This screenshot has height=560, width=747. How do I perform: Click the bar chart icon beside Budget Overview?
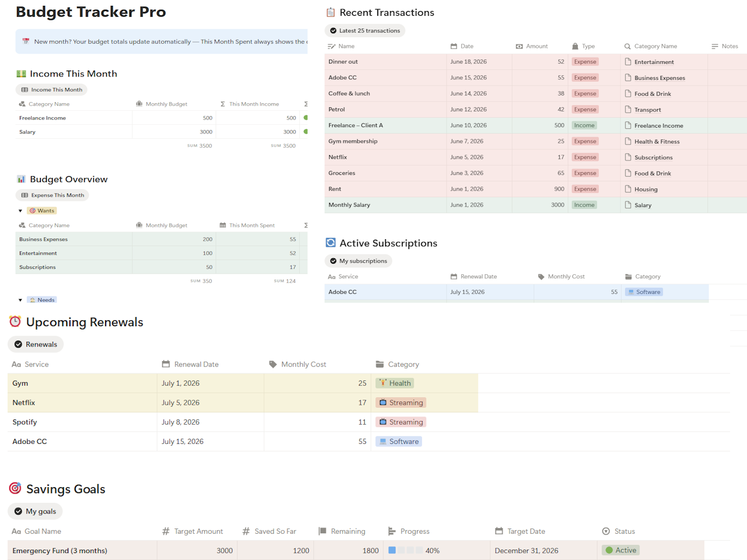22,179
